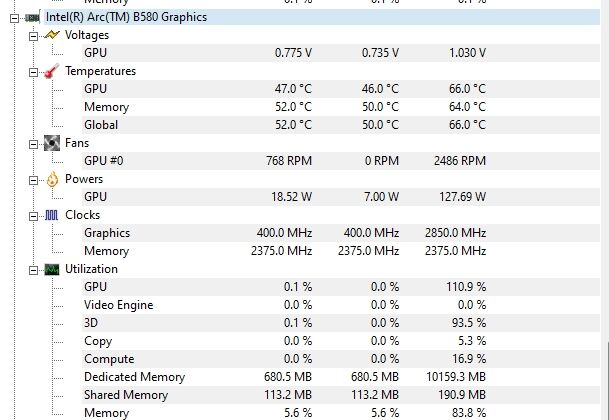The width and height of the screenshot is (609, 420).
Task: Select the Global temperature row
Action: pyautogui.click(x=341, y=125)
